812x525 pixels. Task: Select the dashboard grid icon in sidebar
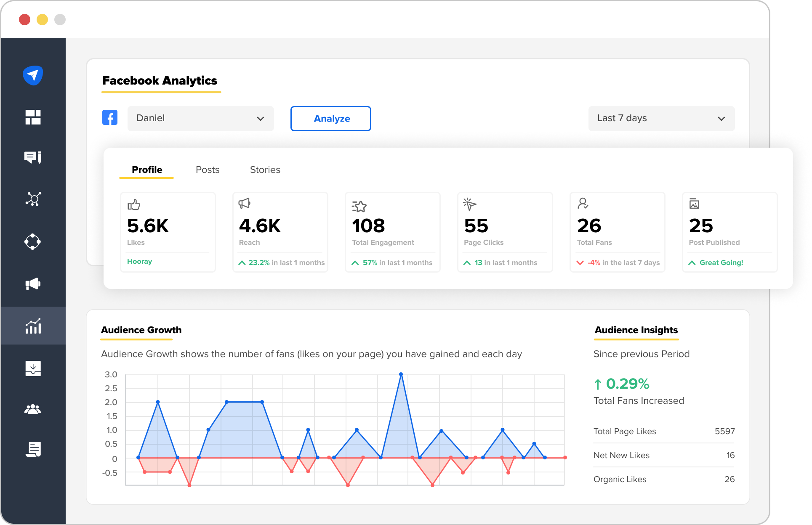click(33, 117)
